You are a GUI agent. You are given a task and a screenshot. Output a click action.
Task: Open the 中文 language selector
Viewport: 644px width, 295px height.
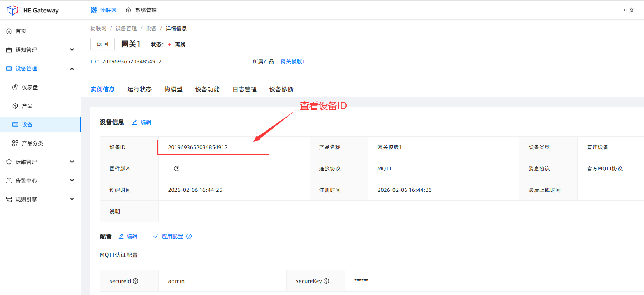(629, 10)
